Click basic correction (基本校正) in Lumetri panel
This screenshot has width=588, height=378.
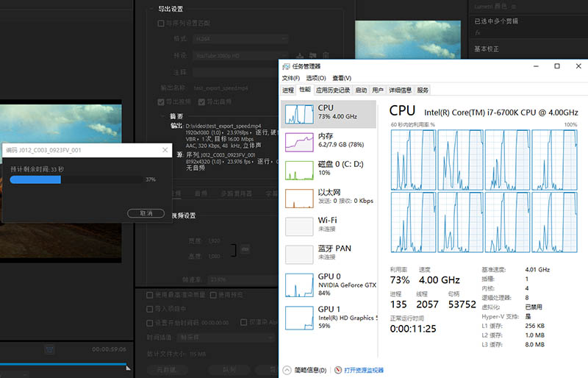click(487, 49)
